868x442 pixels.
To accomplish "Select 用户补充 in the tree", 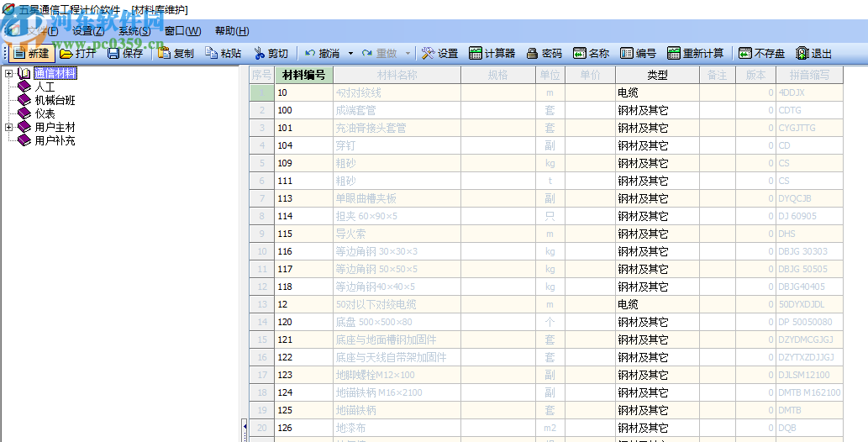I will pos(55,140).
